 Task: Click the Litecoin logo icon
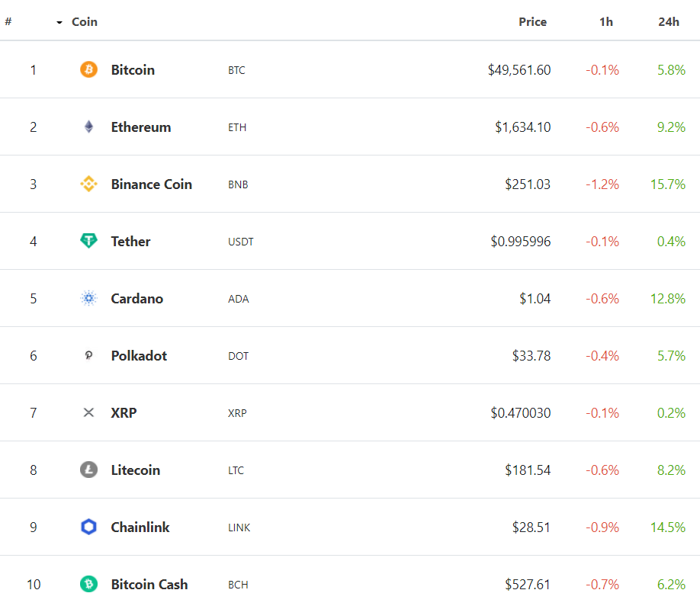click(x=88, y=470)
